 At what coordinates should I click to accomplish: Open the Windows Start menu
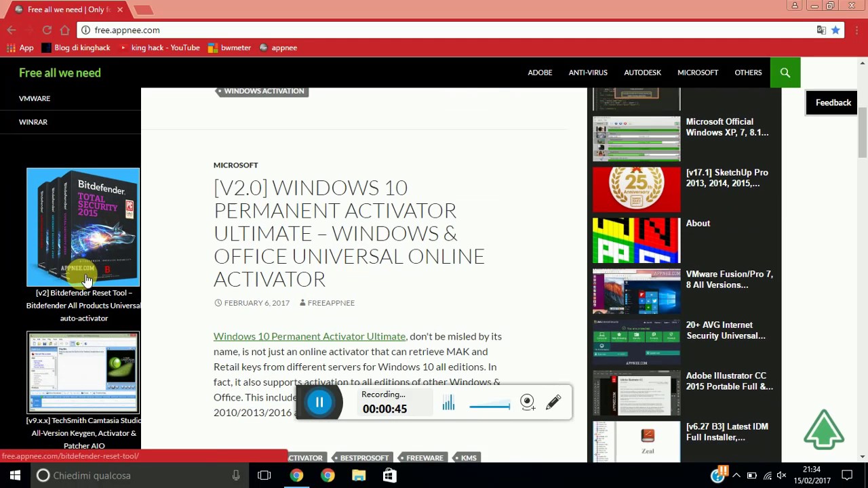click(15, 475)
